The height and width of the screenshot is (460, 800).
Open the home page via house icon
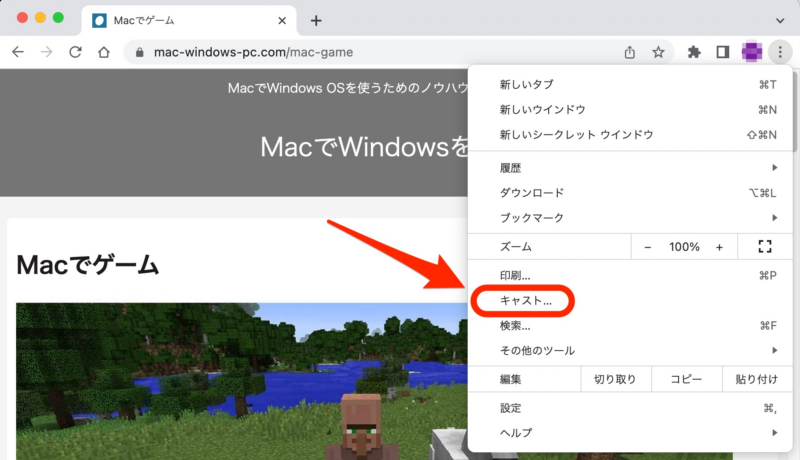tap(104, 52)
